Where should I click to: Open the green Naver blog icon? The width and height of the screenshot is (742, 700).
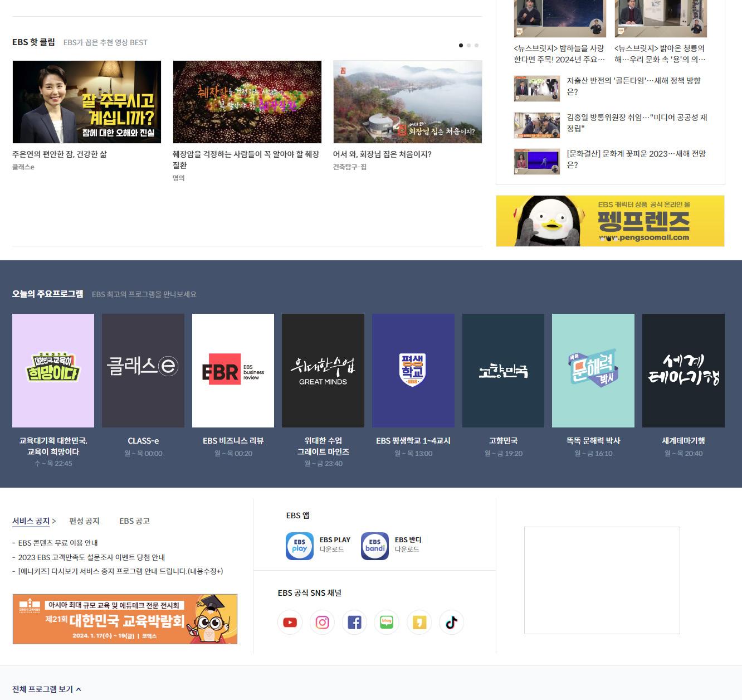(387, 623)
